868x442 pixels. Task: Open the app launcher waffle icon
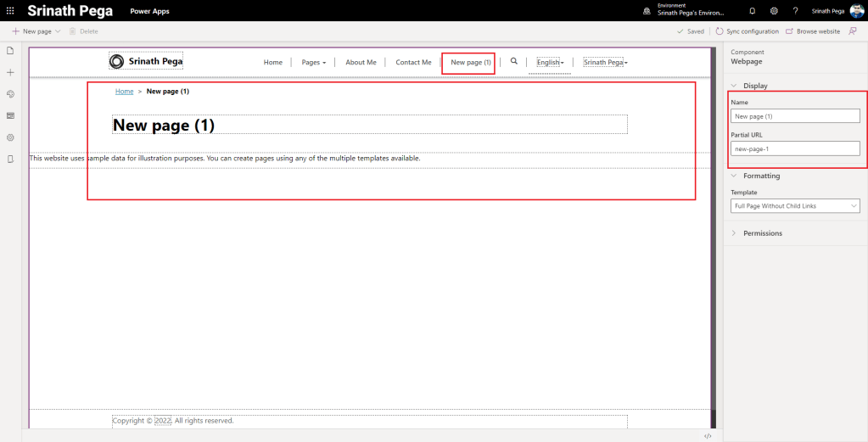click(10, 11)
